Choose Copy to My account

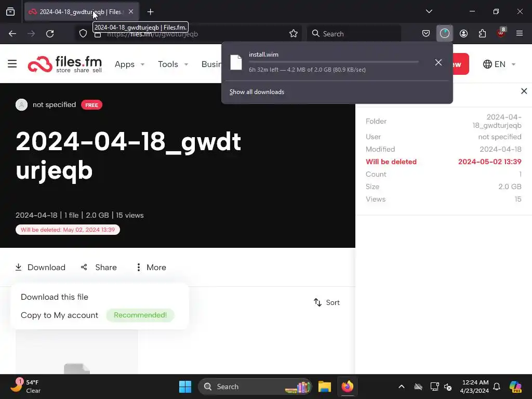[x=59, y=315]
